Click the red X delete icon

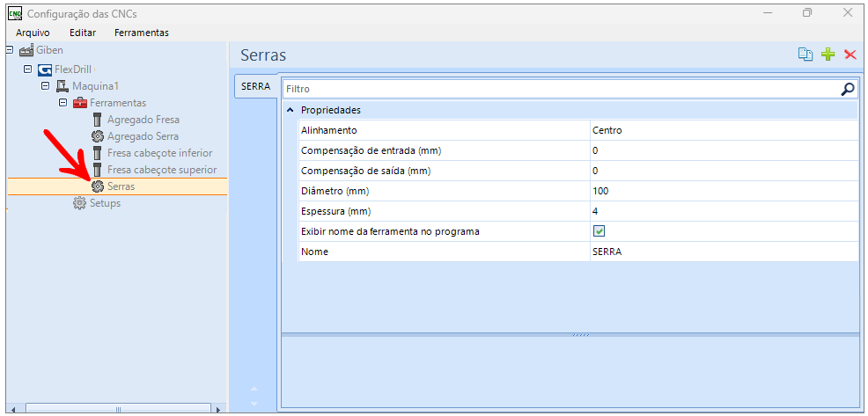pos(850,55)
